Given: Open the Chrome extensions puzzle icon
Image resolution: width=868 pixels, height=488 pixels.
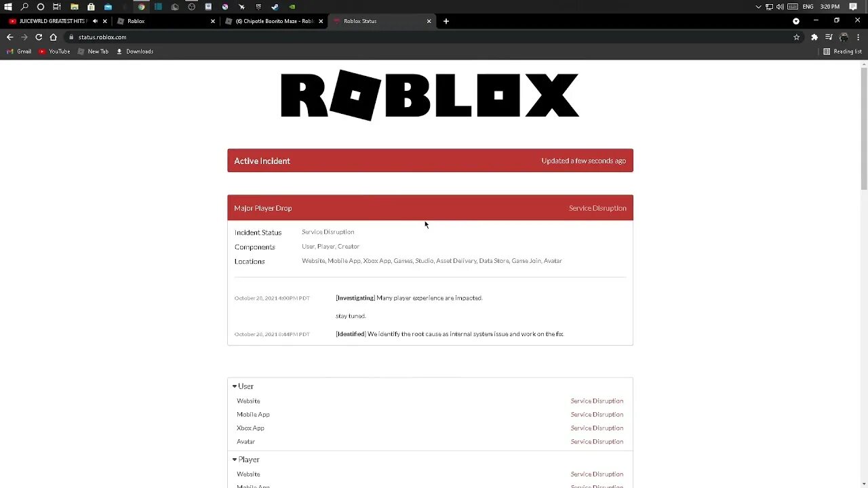Looking at the screenshot, I should [814, 37].
